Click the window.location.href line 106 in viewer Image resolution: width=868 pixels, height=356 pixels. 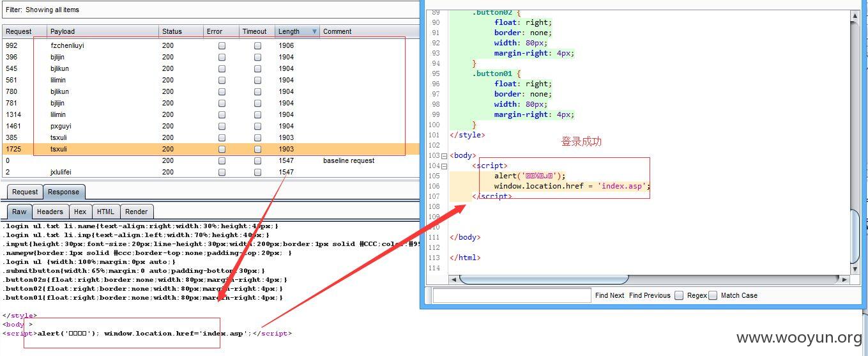click(x=572, y=186)
